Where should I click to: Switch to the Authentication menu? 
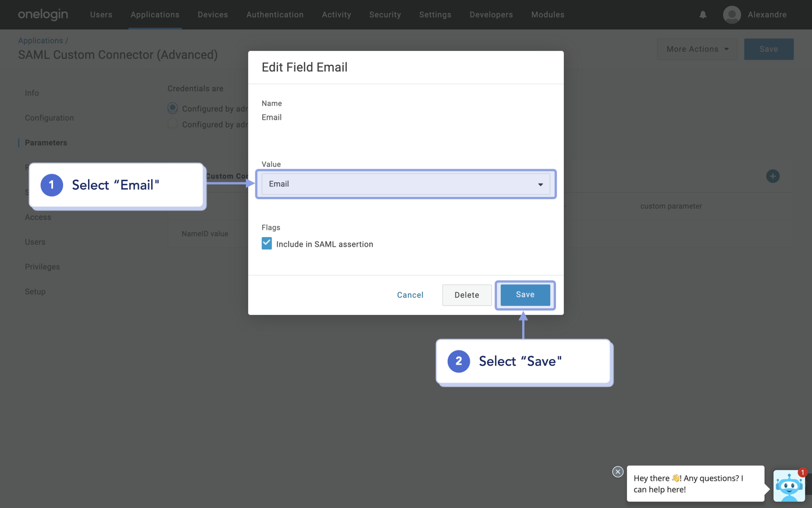point(275,15)
